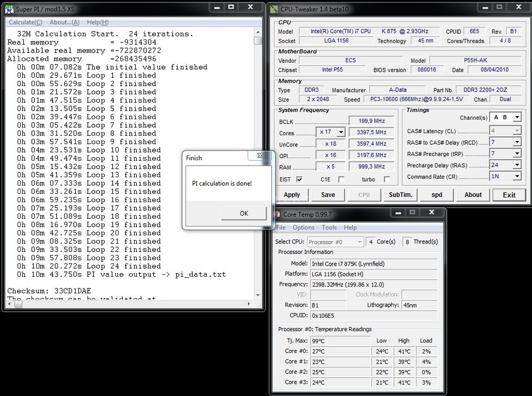Click the UnCore multiplier x 18 field

click(330, 144)
